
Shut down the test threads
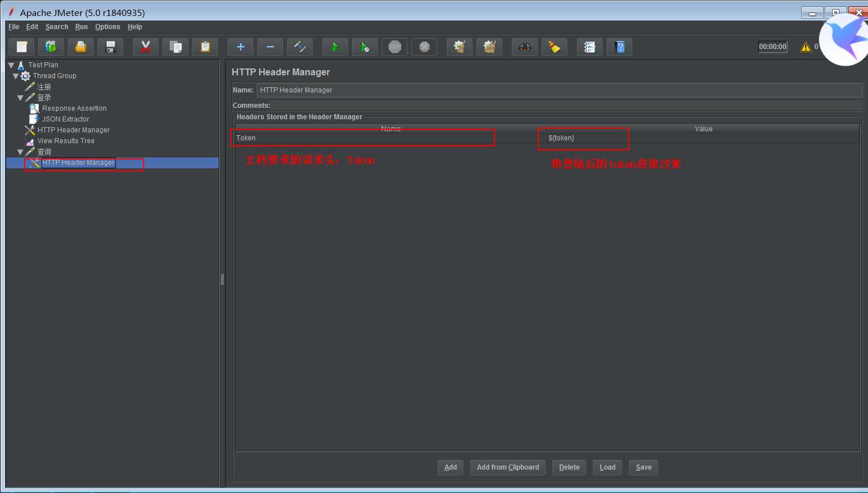[x=425, y=47]
